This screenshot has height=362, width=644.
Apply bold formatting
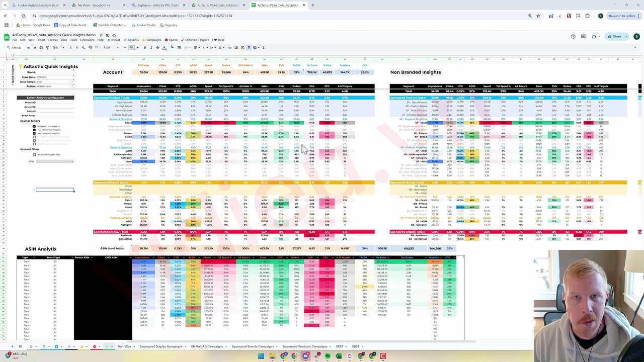pyautogui.click(x=145, y=48)
